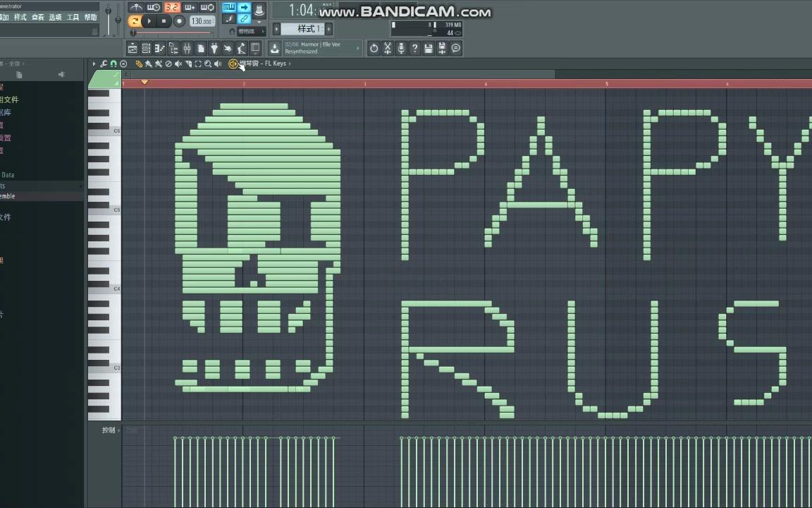Select the Mute tool

click(x=178, y=64)
